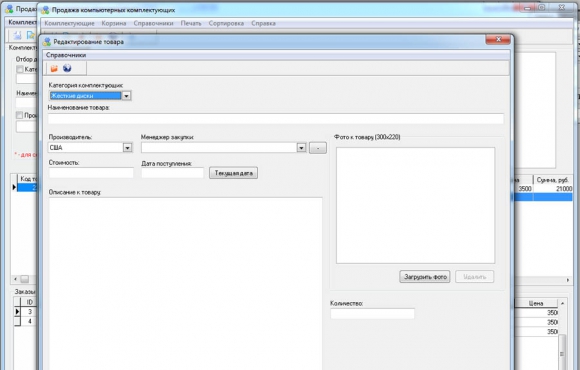Open the Справочники menu in edit dialog
580x370 pixels.
pos(66,55)
